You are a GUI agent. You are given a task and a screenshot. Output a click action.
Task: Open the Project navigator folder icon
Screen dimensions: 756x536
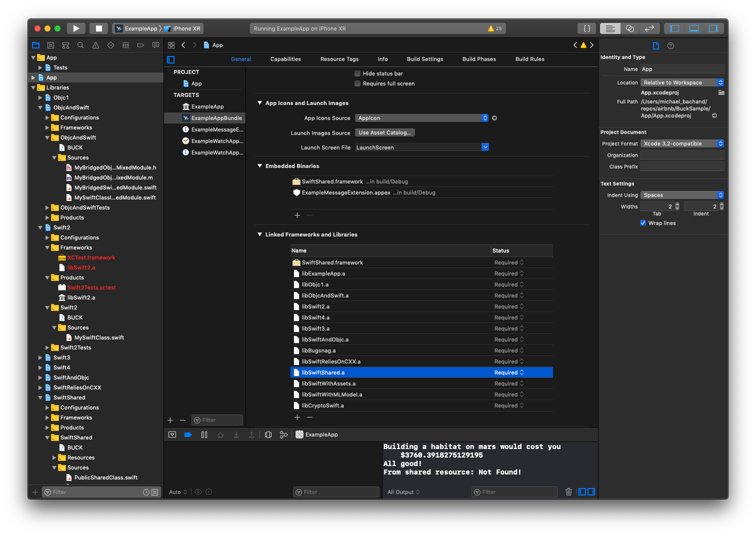35,45
